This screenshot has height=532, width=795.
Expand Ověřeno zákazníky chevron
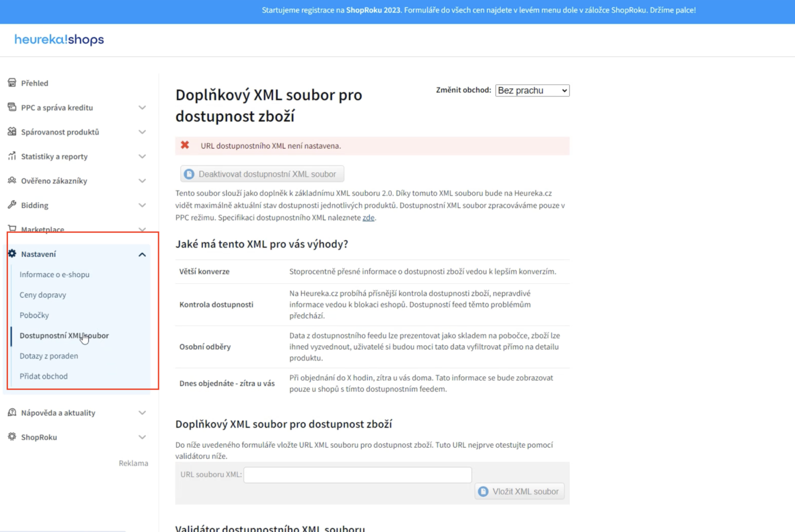pyautogui.click(x=142, y=181)
